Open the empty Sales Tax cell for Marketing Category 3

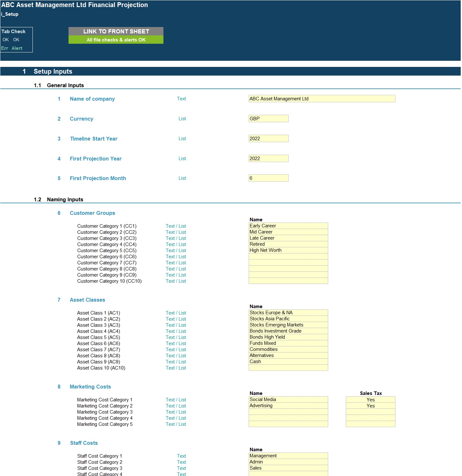point(371,412)
